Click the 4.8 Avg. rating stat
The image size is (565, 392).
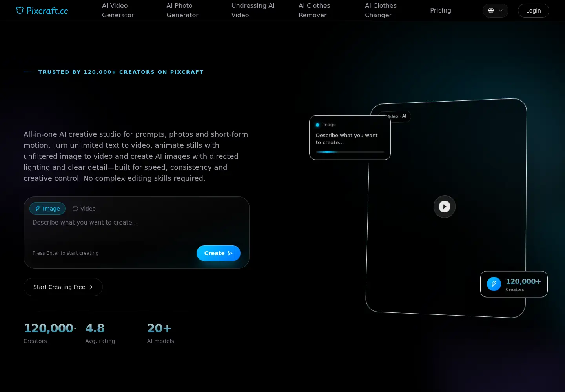click(100, 333)
